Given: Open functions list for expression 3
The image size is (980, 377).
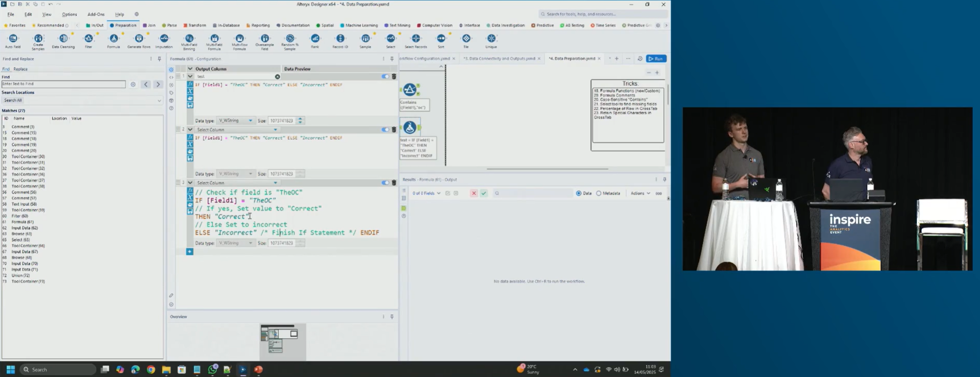Looking at the screenshot, I should point(190,191).
